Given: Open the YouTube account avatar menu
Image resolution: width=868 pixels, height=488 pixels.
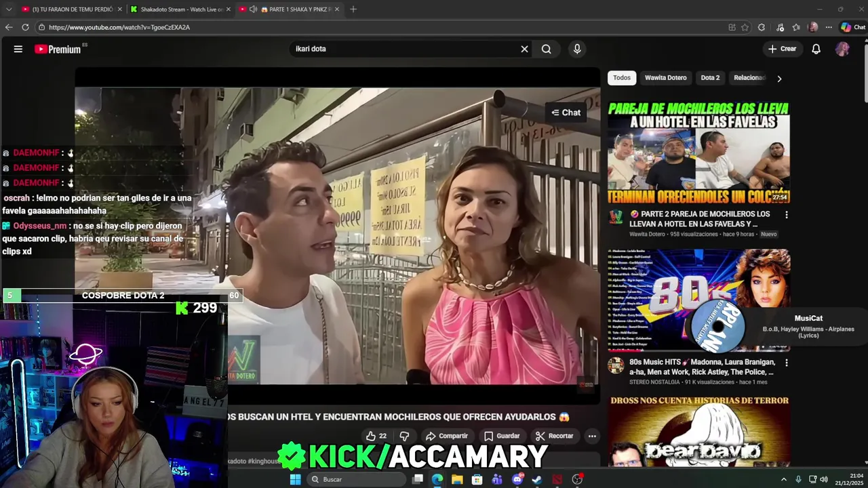Looking at the screenshot, I should (842, 49).
